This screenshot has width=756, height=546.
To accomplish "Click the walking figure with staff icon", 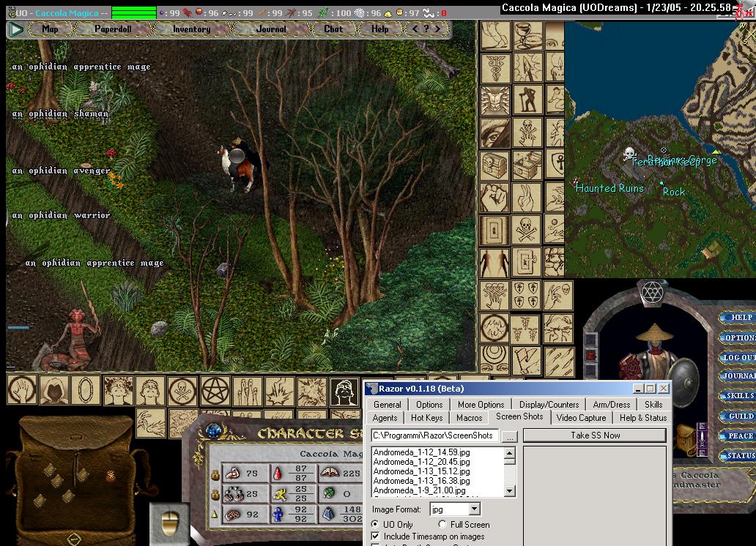I will [x=527, y=100].
